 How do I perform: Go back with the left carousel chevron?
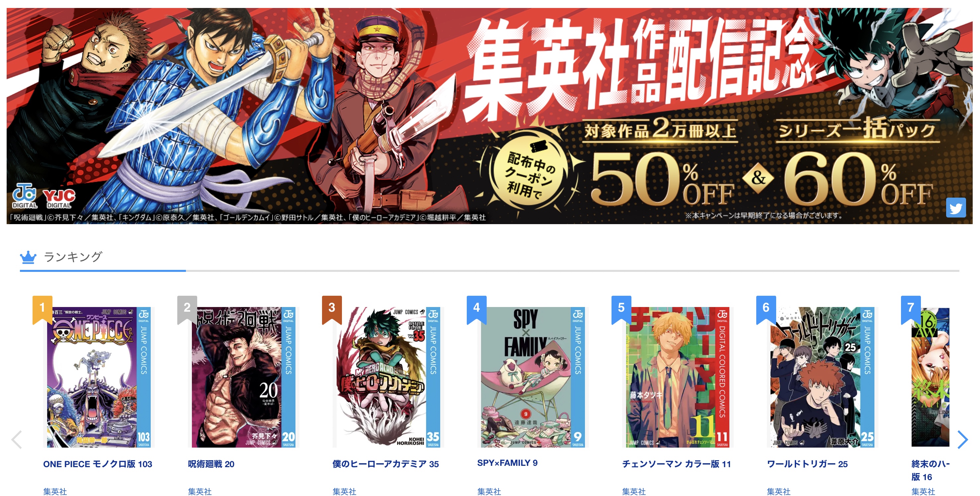[x=17, y=439]
